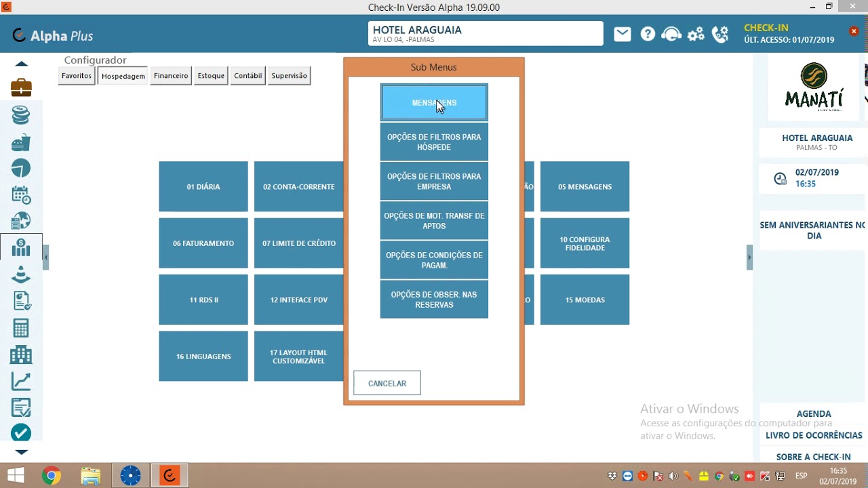This screenshot has height=488, width=868.
Task: Select the round checkmark sidebar icon
Action: (21, 432)
